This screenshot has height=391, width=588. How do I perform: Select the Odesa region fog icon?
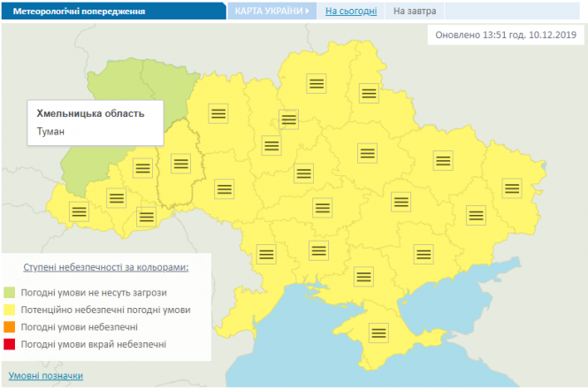click(266, 252)
